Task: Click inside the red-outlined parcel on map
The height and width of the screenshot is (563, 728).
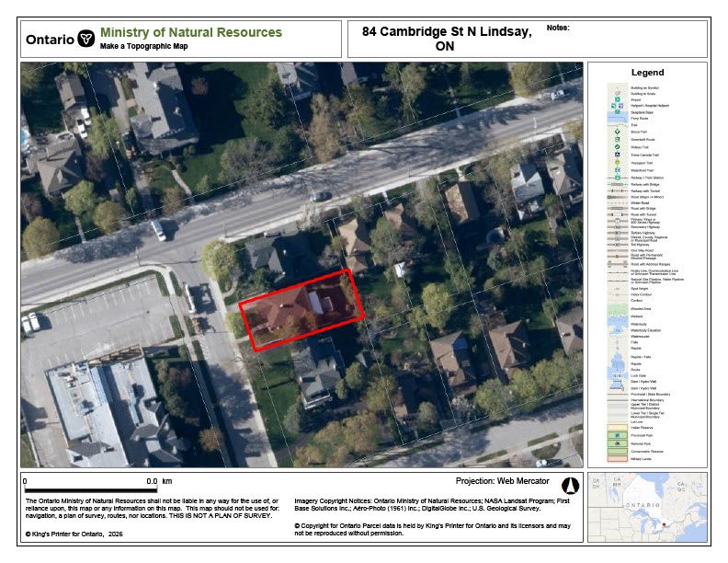Action: coord(301,309)
